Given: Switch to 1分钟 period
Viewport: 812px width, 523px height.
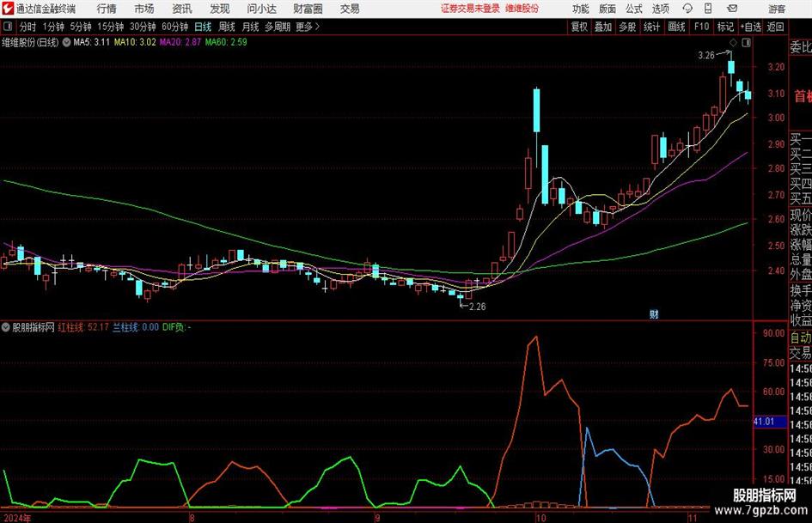Looking at the screenshot, I should pyautogui.click(x=53, y=27).
